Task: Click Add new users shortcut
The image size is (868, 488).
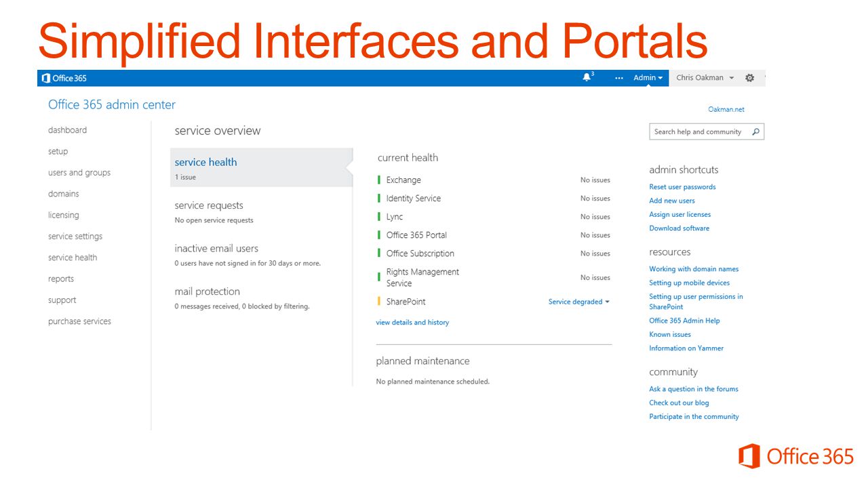Action: [672, 201]
